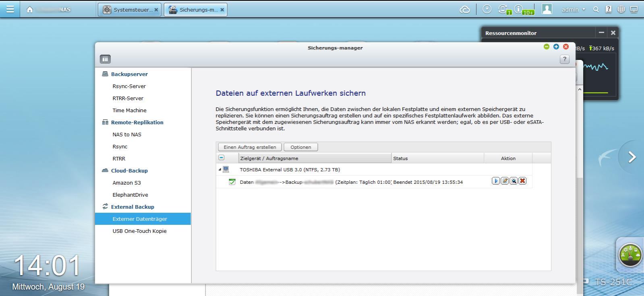The width and height of the screenshot is (644, 296).
Task: Minimize the Ressourcenmonitor widget
Action: coord(601,33)
